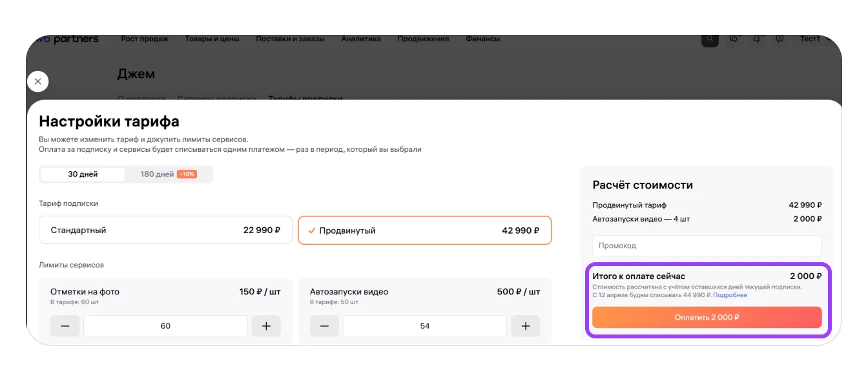Open the chat messages icon
Viewport: 868px width, 381px height.
tap(734, 39)
